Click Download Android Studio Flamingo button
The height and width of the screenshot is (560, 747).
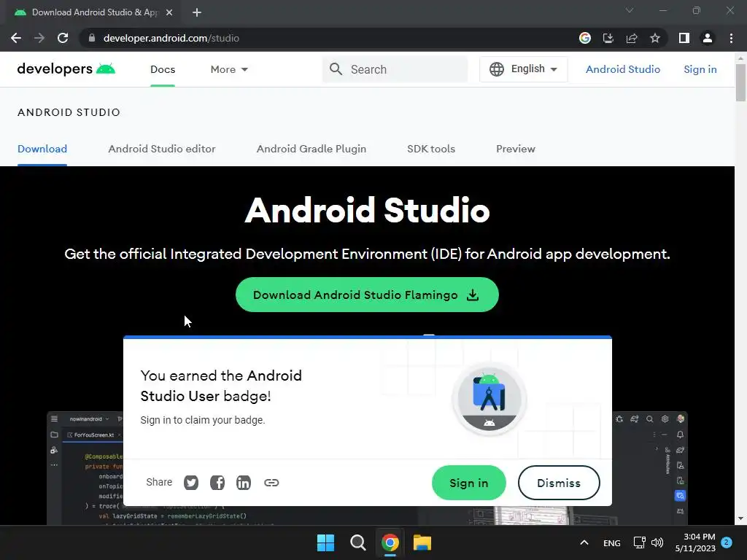367,295
